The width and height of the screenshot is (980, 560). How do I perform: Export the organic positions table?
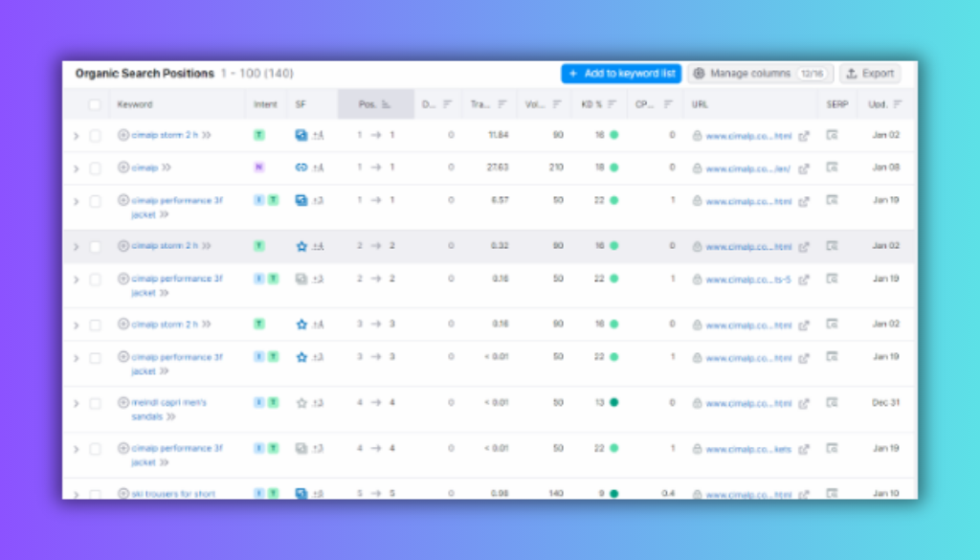point(870,74)
